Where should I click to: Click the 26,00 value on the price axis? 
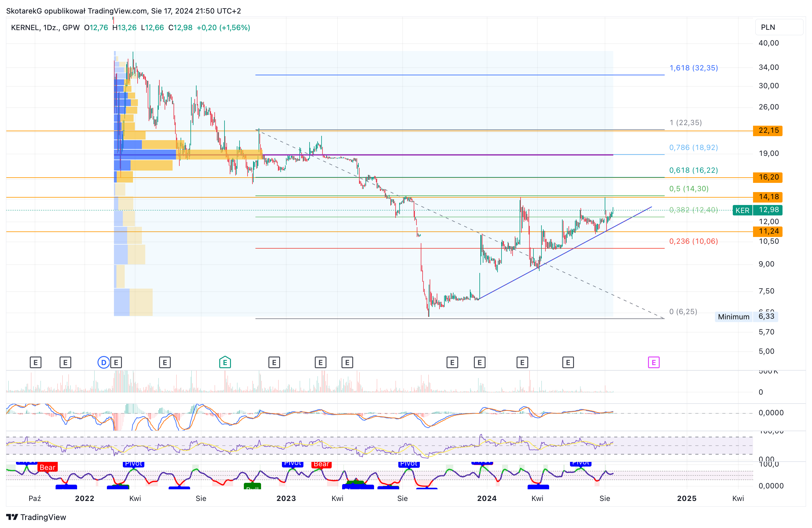[769, 107]
